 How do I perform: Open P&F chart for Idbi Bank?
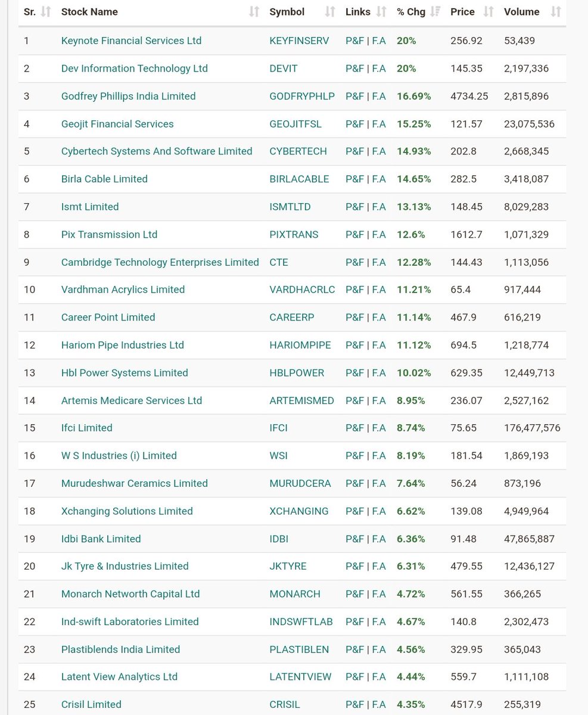coord(354,539)
